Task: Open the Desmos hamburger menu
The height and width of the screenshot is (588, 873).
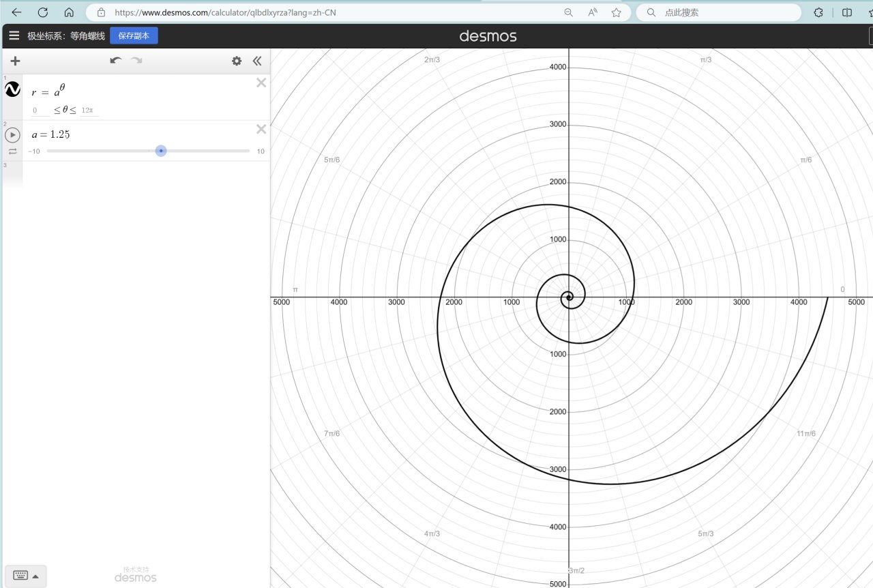Action: (14, 35)
